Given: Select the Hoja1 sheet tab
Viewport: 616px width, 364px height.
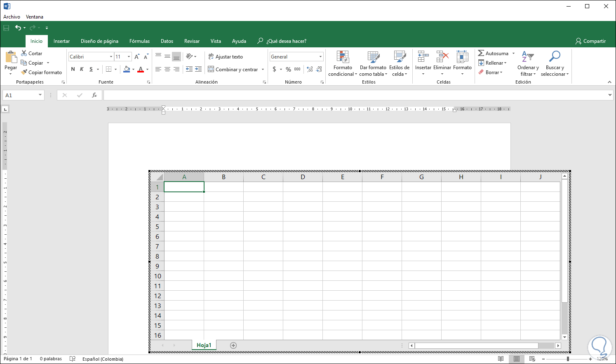Looking at the screenshot, I should click(x=204, y=345).
